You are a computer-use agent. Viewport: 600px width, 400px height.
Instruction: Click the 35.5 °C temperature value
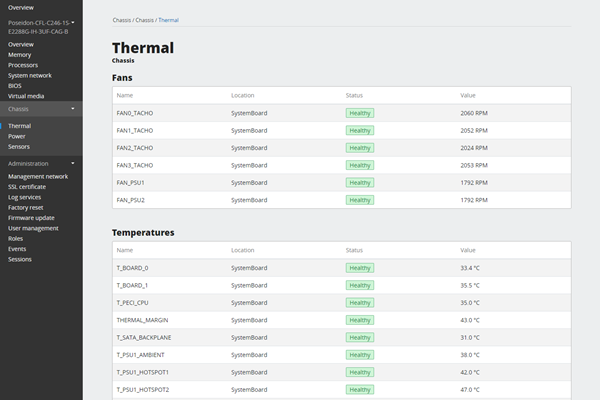coord(470,286)
